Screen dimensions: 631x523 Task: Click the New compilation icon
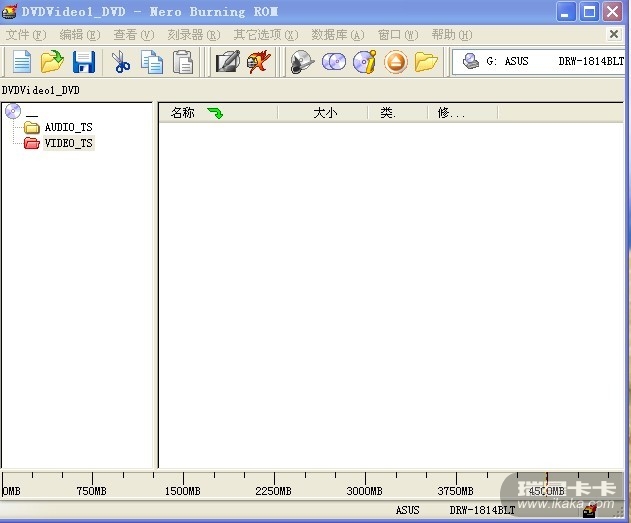(21, 62)
